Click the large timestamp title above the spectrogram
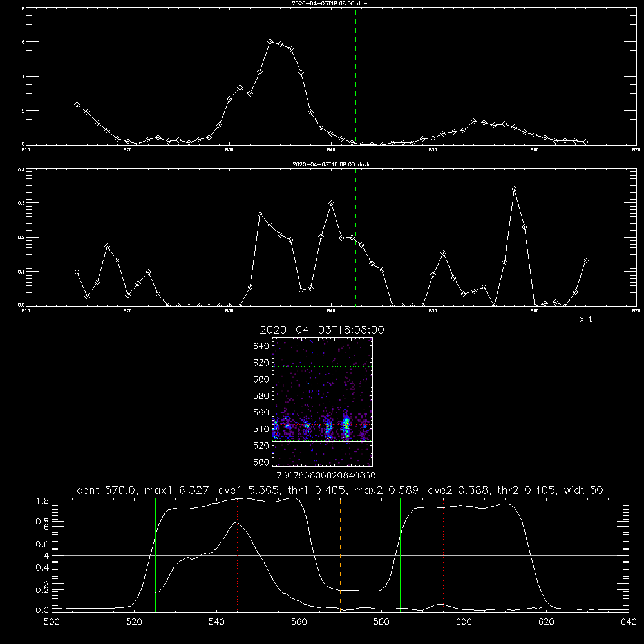 pos(322,330)
